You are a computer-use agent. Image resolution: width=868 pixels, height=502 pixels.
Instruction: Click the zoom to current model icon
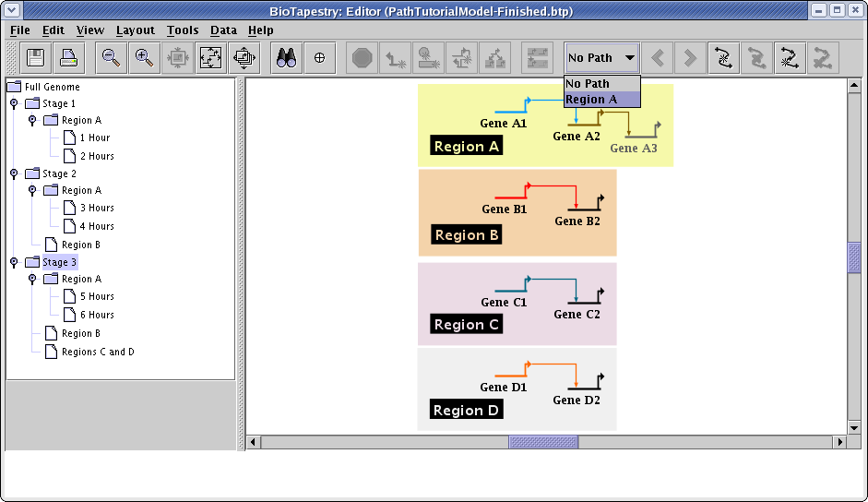(x=210, y=58)
